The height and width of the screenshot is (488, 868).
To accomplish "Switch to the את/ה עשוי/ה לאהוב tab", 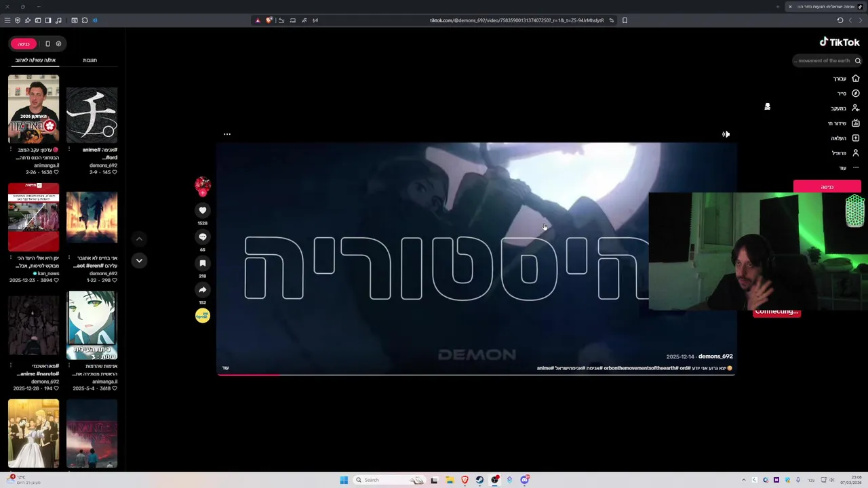I will tap(35, 60).
